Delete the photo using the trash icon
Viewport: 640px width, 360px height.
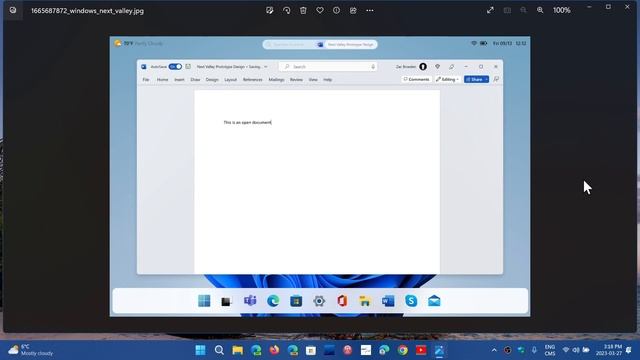point(303,11)
